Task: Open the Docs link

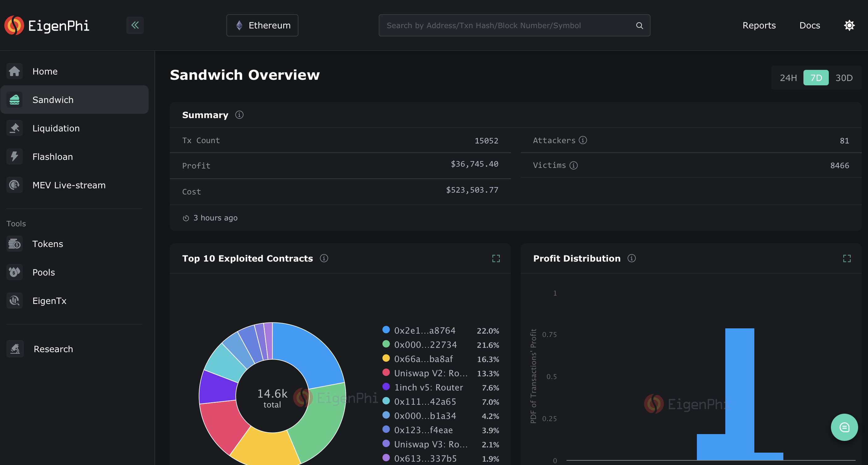Action: (809, 25)
